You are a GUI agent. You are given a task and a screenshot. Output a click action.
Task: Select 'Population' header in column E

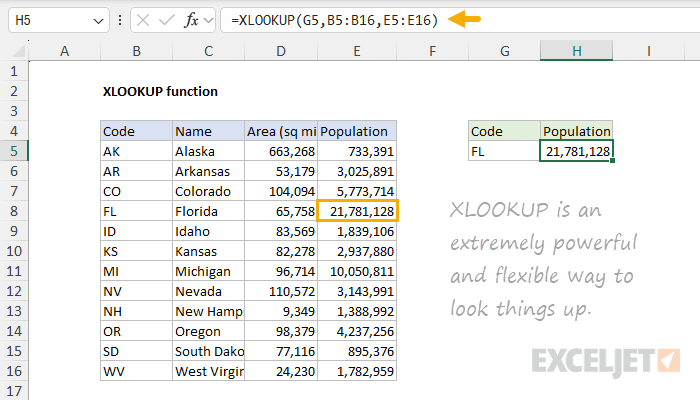point(357,131)
